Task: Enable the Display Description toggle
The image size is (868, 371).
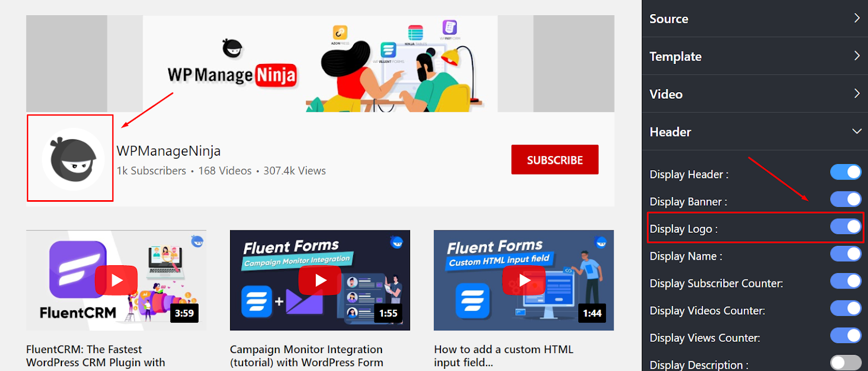Action: coord(846,362)
